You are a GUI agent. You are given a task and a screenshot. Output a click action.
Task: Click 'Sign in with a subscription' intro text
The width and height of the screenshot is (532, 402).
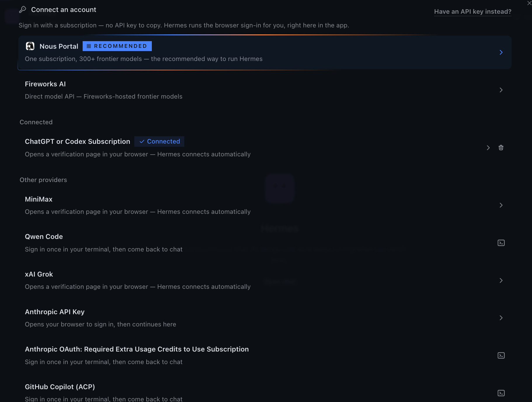184,25
